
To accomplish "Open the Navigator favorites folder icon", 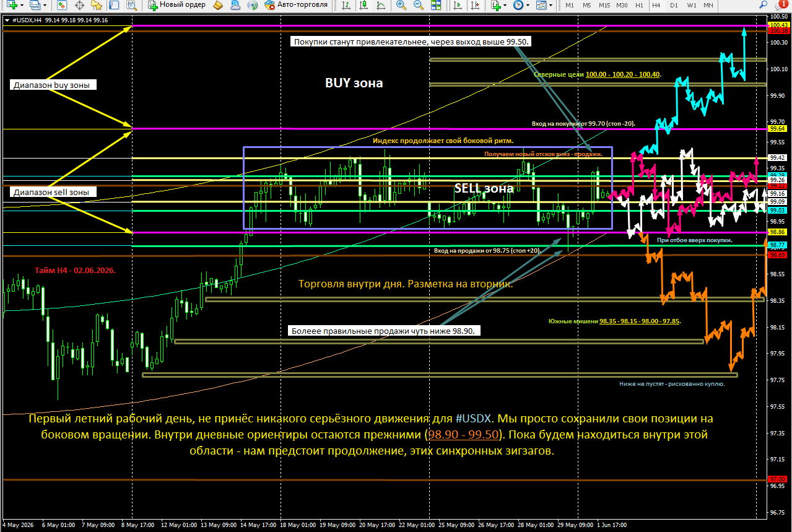I will 96,5.
